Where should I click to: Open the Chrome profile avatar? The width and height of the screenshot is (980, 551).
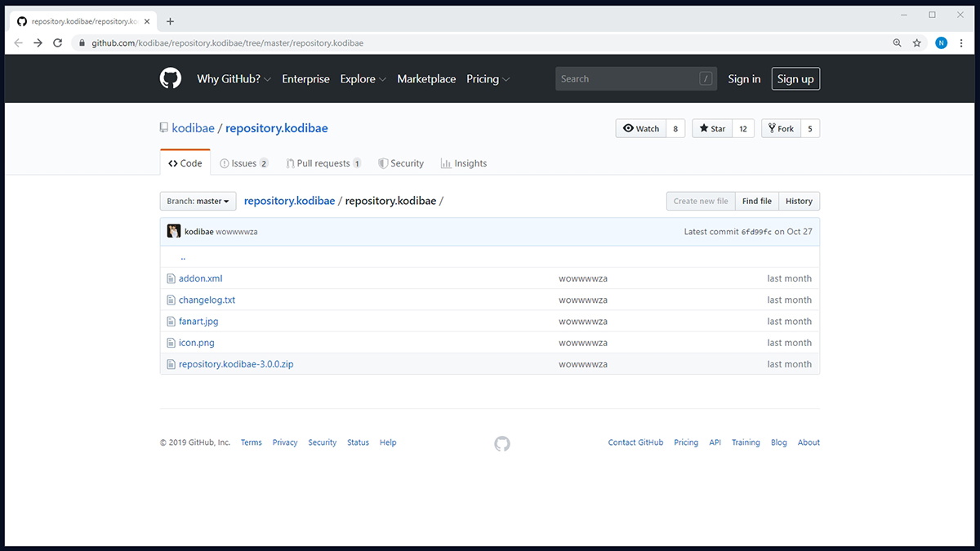point(941,43)
